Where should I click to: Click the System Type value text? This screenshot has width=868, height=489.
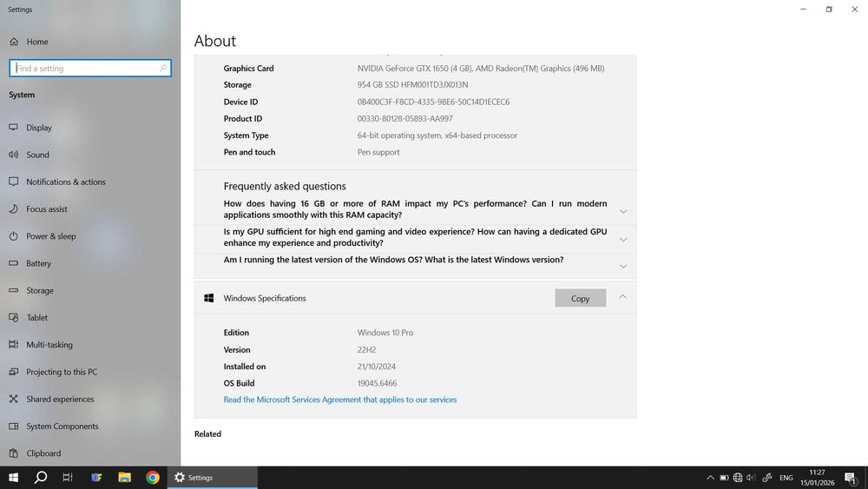click(x=437, y=135)
